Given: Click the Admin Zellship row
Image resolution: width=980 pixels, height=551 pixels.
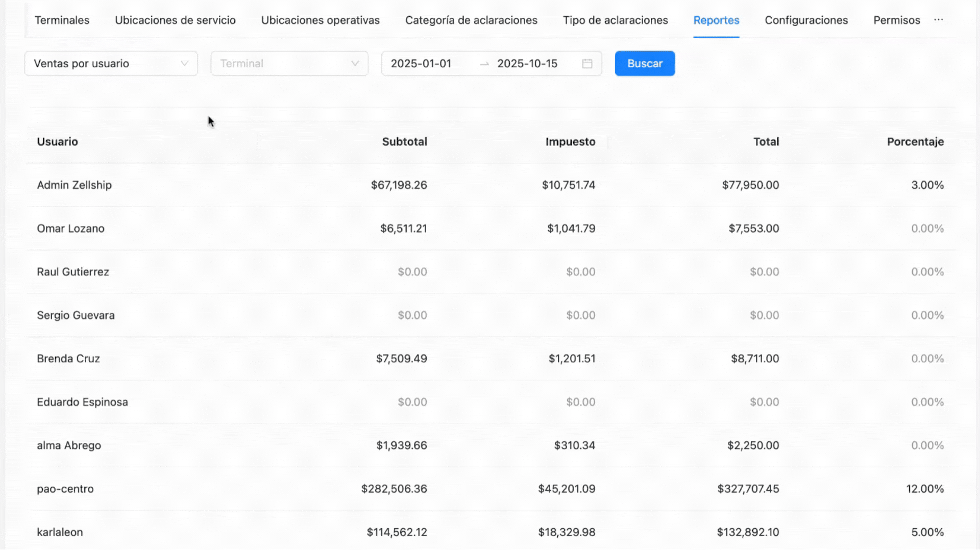Looking at the screenshot, I should [74, 185].
